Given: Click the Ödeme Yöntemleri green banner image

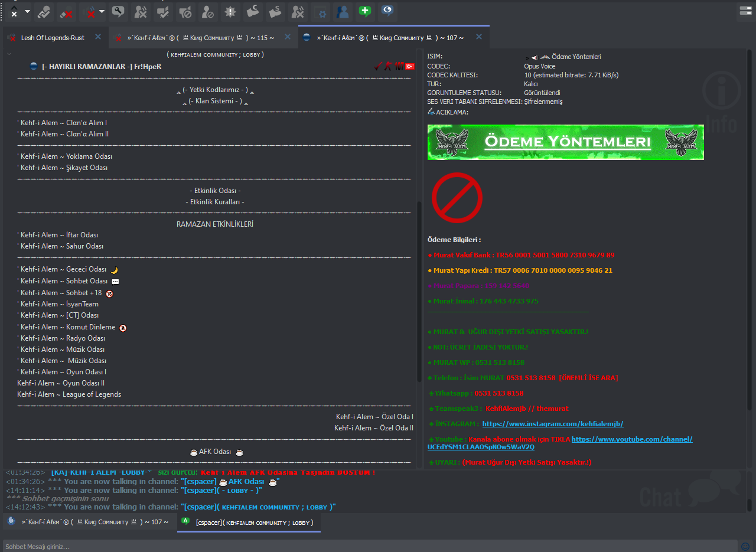Looking at the screenshot, I should point(566,142).
